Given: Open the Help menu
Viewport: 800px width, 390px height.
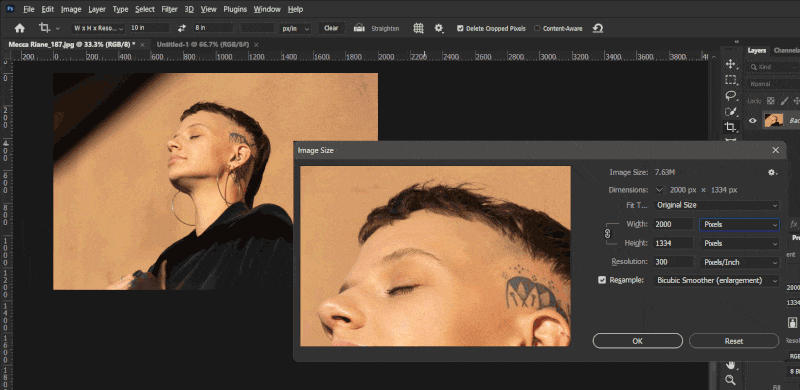Looking at the screenshot, I should point(295,9).
